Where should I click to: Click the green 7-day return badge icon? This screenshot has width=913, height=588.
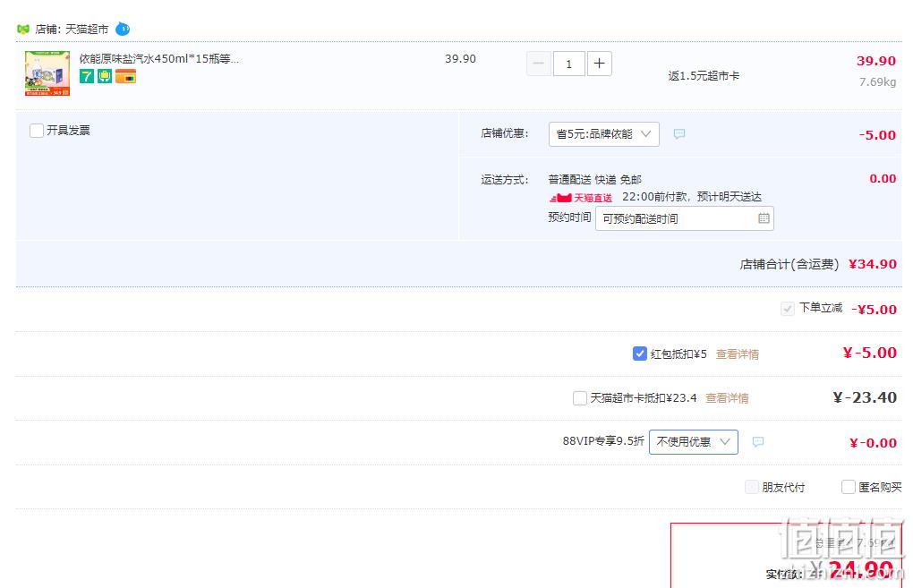87,76
